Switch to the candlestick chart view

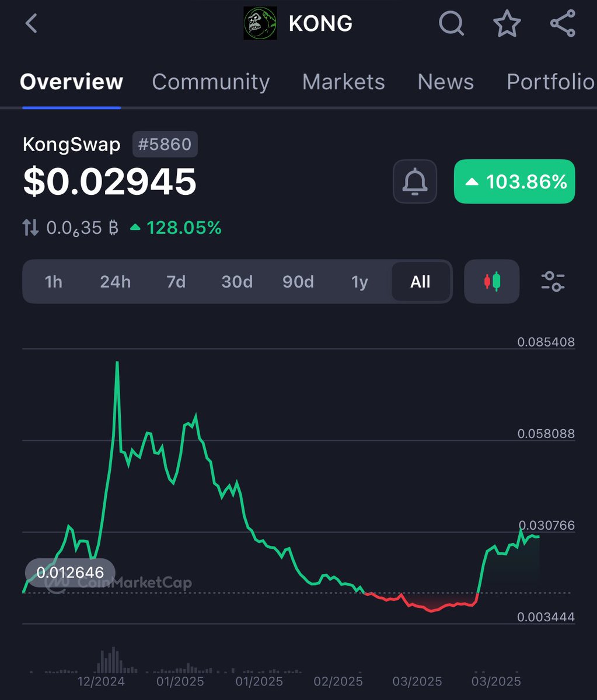(x=491, y=282)
